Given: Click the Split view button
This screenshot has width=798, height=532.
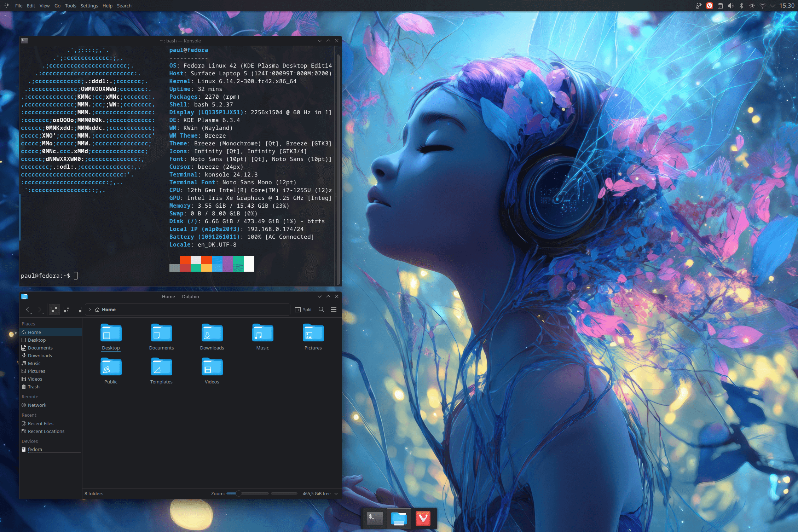Looking at the screenshot, I should tap(303, 310).
